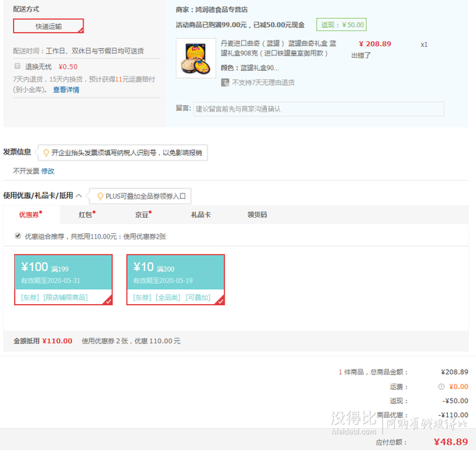Click the 返现 -¥50.00 summary line
Image resolution: width=476 pixels, height=450 pixels.
(x=429, y=401)
